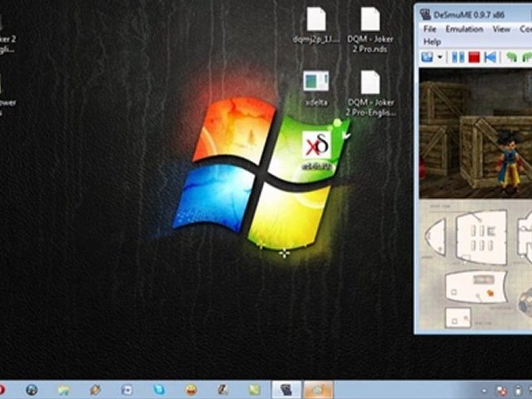Click the Open ROM toolbar icon in DeSmuME
Image resolution: width=532 pixels, height=399 pixels.
click(427, 57)
